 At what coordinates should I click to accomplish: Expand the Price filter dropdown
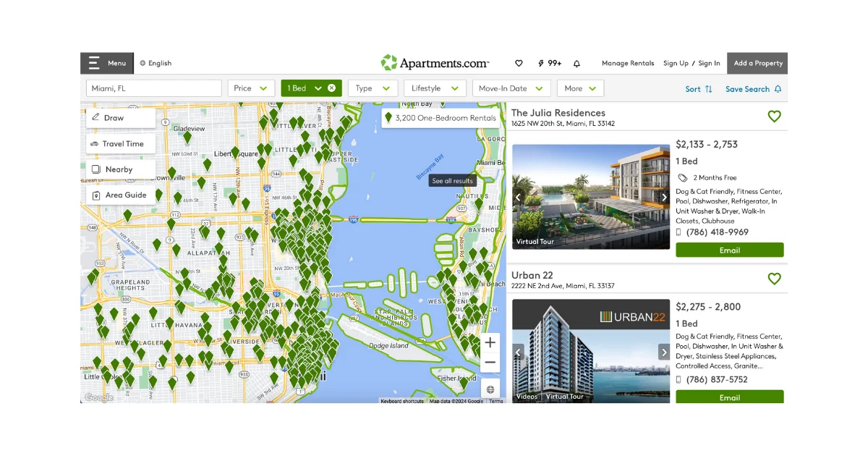(251, 88)
